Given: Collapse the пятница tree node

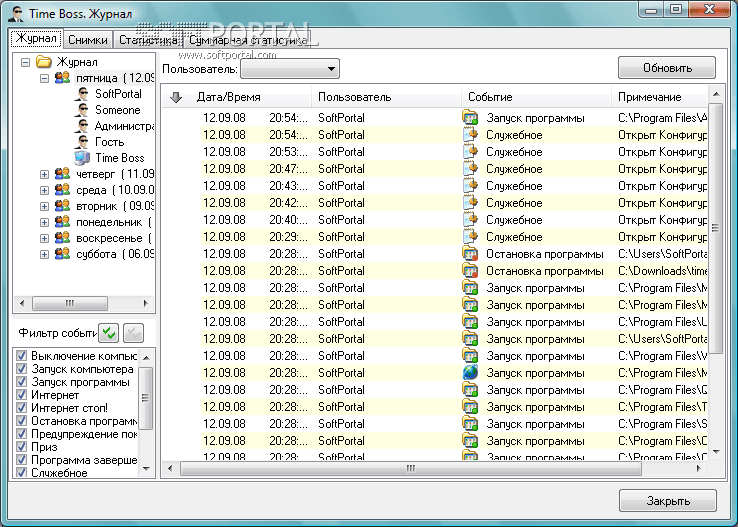Looking at the screenshot, I should pyautogui.click(x=44, y=78).
